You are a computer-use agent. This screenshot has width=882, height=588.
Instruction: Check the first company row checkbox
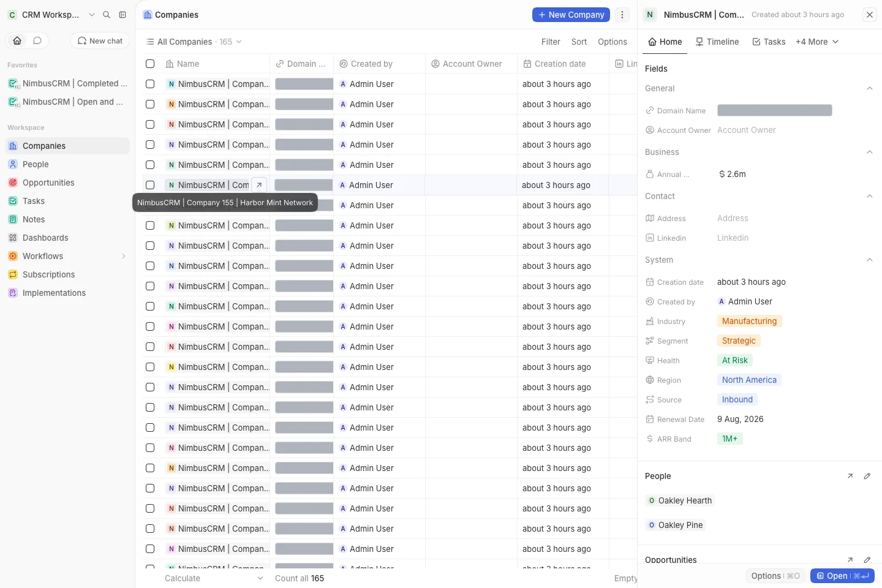pos(150,84)
